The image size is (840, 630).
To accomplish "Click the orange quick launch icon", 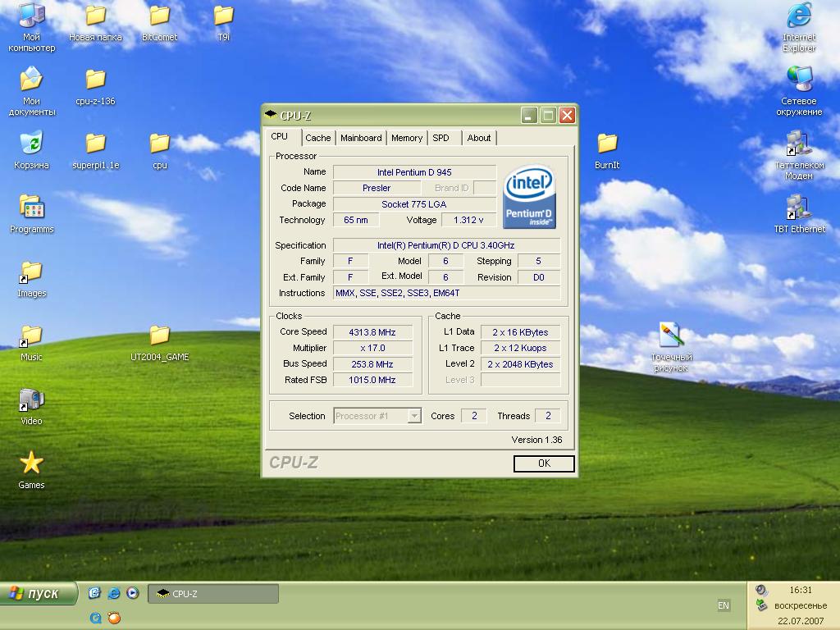I will point(114,618).
